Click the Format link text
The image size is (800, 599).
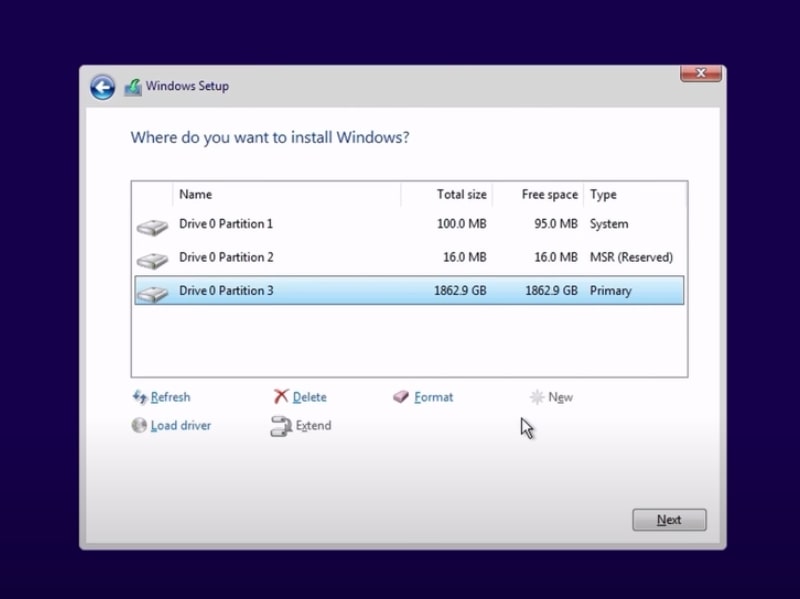point(433,397)
